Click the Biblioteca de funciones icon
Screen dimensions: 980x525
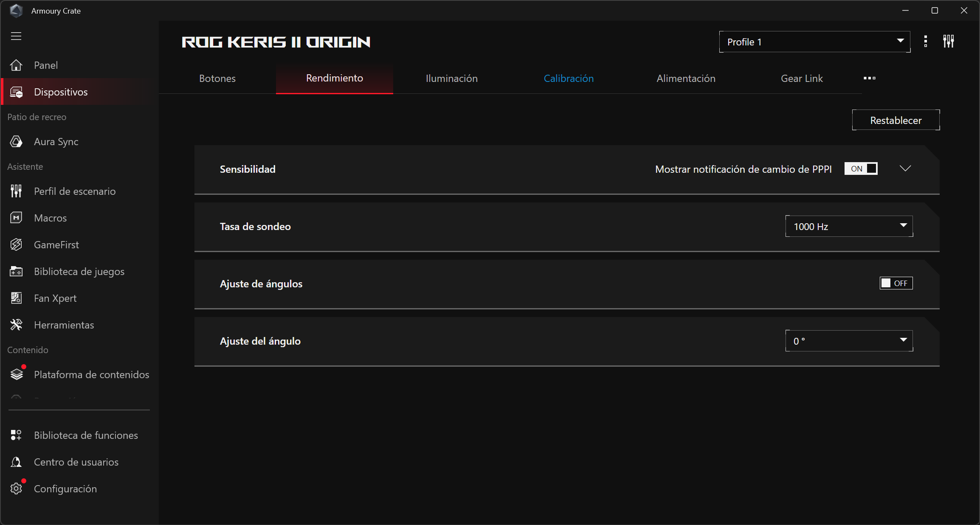coord(16,435)
